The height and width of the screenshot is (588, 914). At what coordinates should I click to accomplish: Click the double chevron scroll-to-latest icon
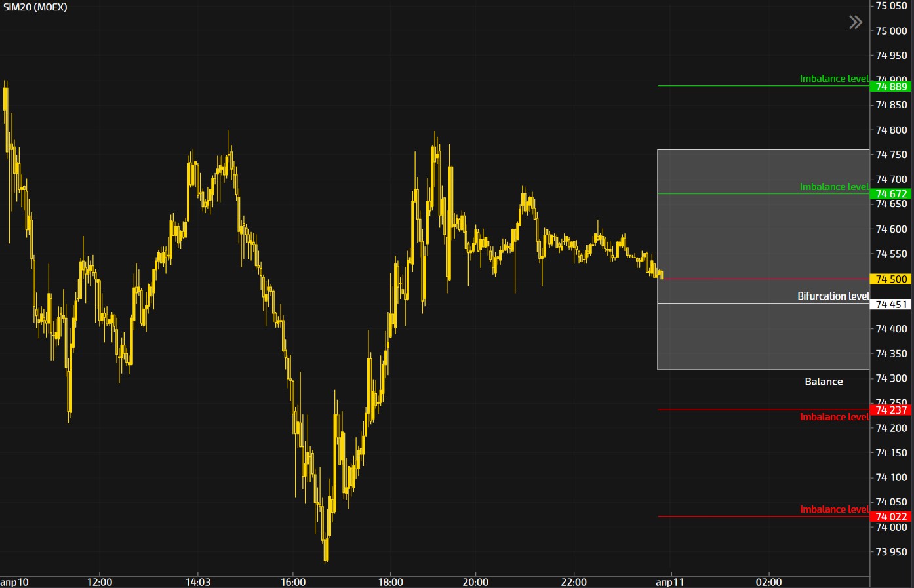[x=855, y=23]
